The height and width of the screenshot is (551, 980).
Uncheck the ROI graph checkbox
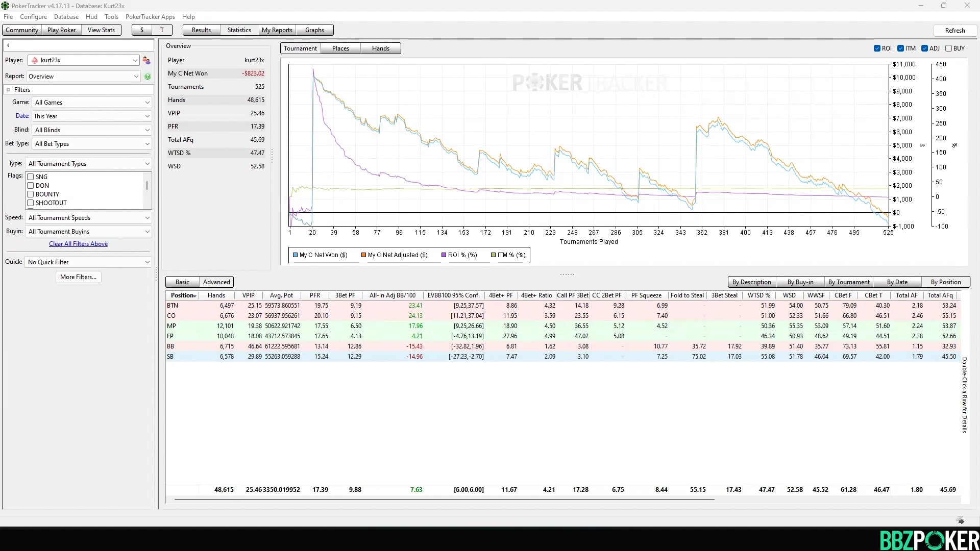877,48
